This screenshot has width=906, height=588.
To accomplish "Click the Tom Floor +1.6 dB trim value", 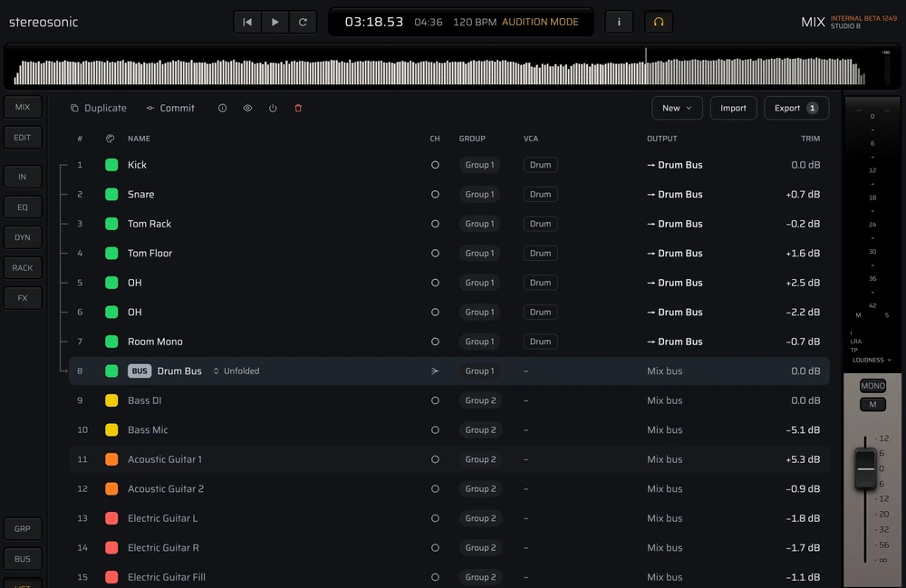I will (803, 253).
